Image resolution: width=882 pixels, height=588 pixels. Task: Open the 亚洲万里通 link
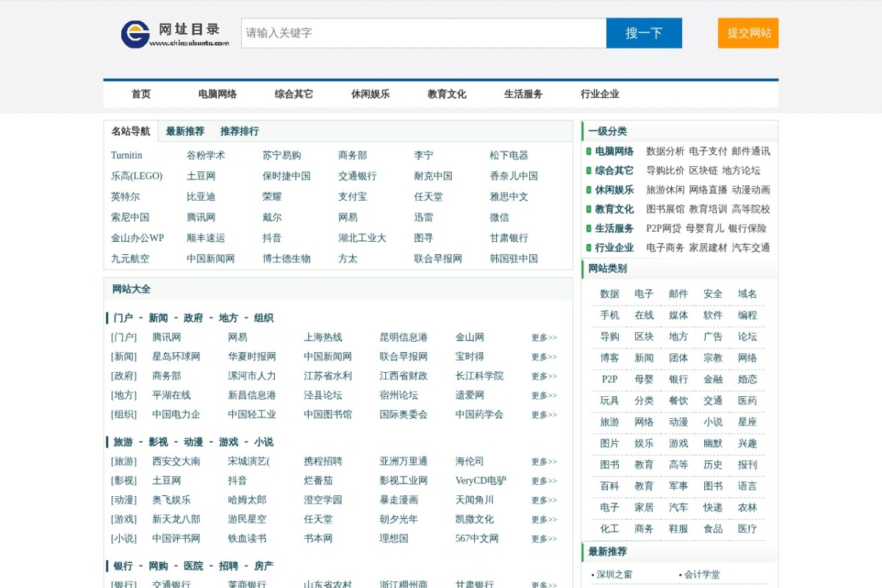[x=404, y=462]
